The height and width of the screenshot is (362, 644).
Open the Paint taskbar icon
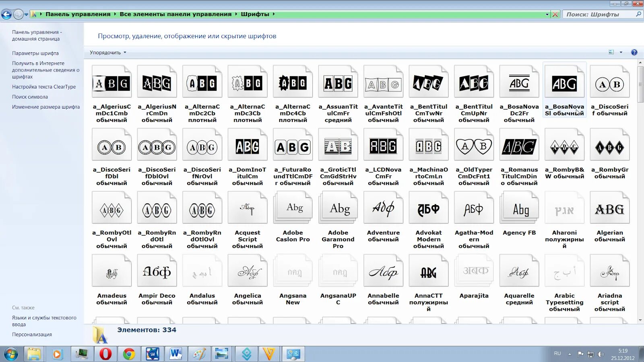tap(199, 354)
